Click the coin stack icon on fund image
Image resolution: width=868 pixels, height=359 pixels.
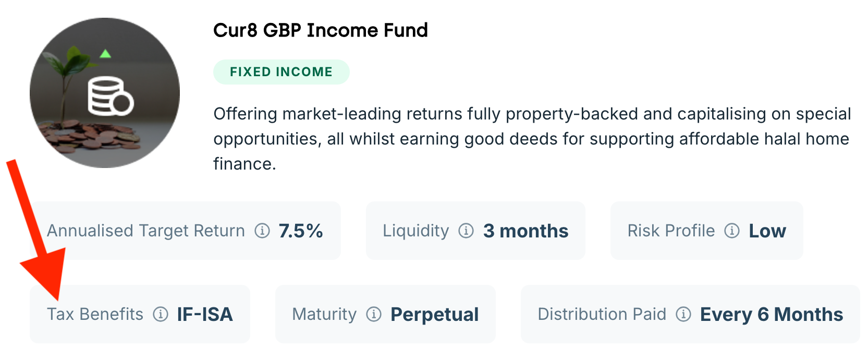pos(110,96)
